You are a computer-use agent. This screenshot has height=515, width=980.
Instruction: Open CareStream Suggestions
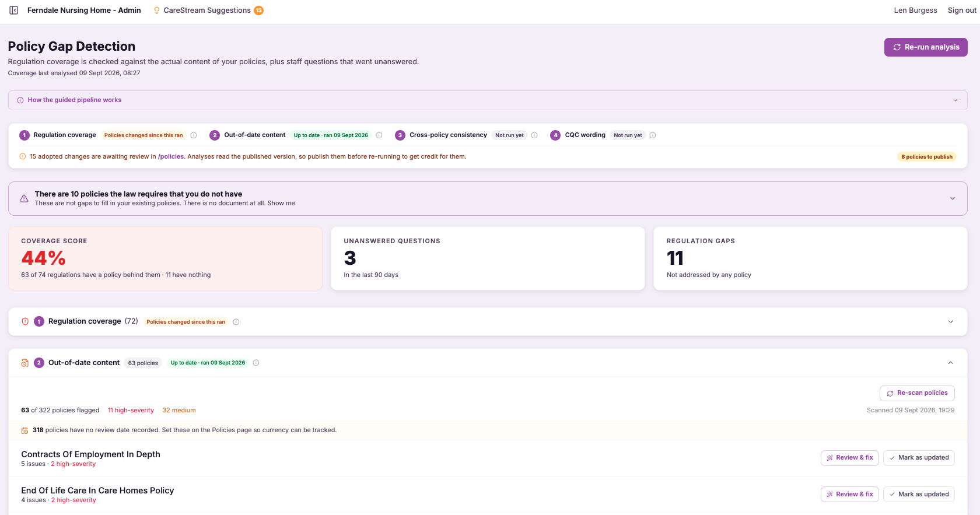207,10
